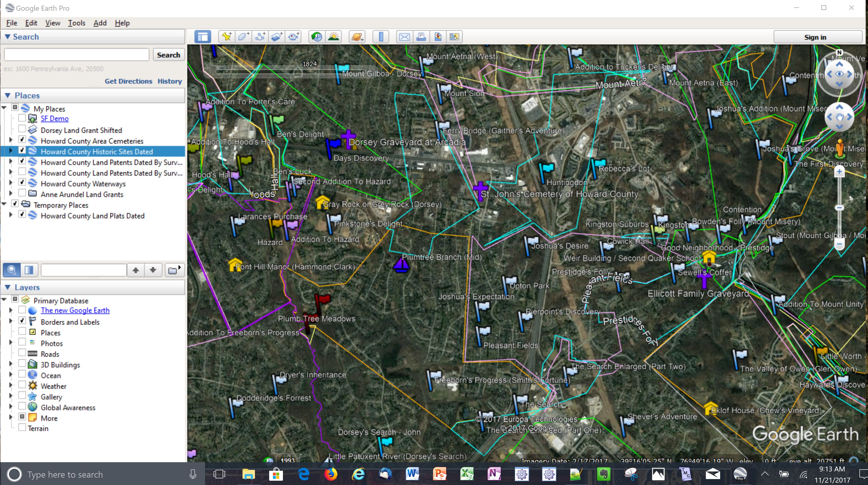The height and width of the screenshot is (485, 868).
Task: Toggle the Places panel split view icon
Action: tap(29, 270)
